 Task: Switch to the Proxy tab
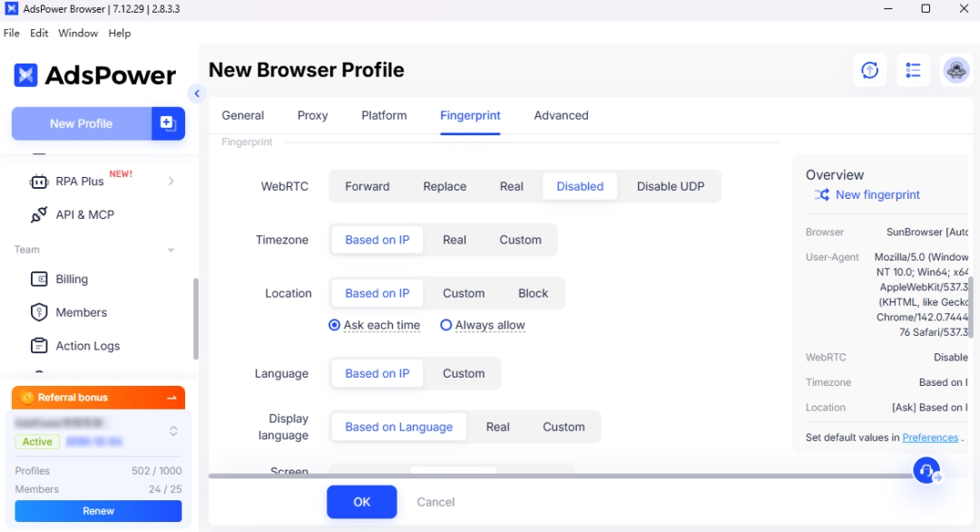[312, 116]
